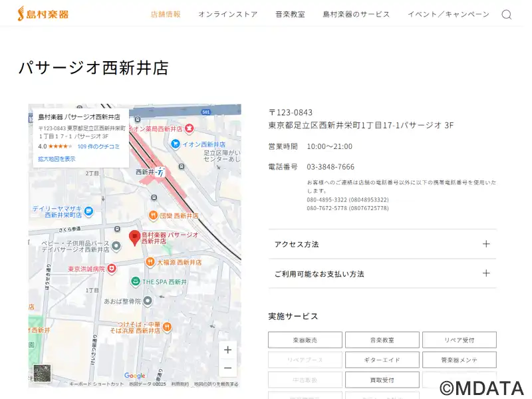
Task: Open the 利用規約 map link
Action: coord(180,384)
